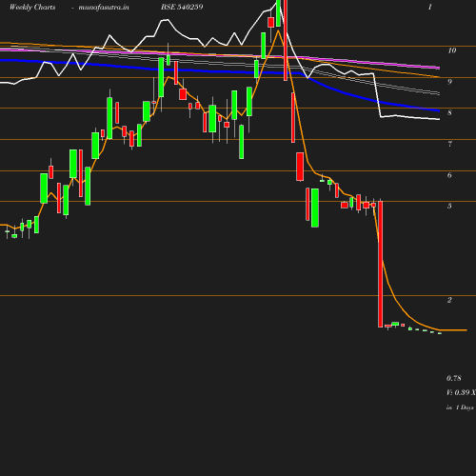Screen dimensions: 476x476
Task: Click the price axis label 9
Action: 449,82
